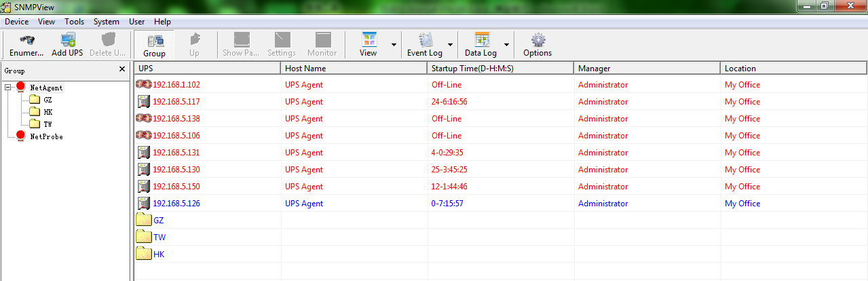The width and height of the screenshot is (868, 281).
Task: Collapse the NetAgent tree node
Action: [x=7, y=88]
